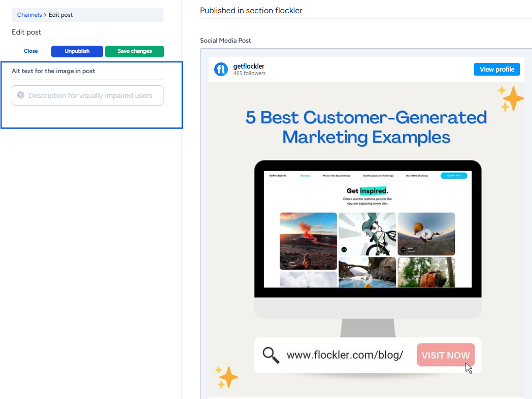
Task: Click the large orange sparkle top right
Action: pos(512,98)
